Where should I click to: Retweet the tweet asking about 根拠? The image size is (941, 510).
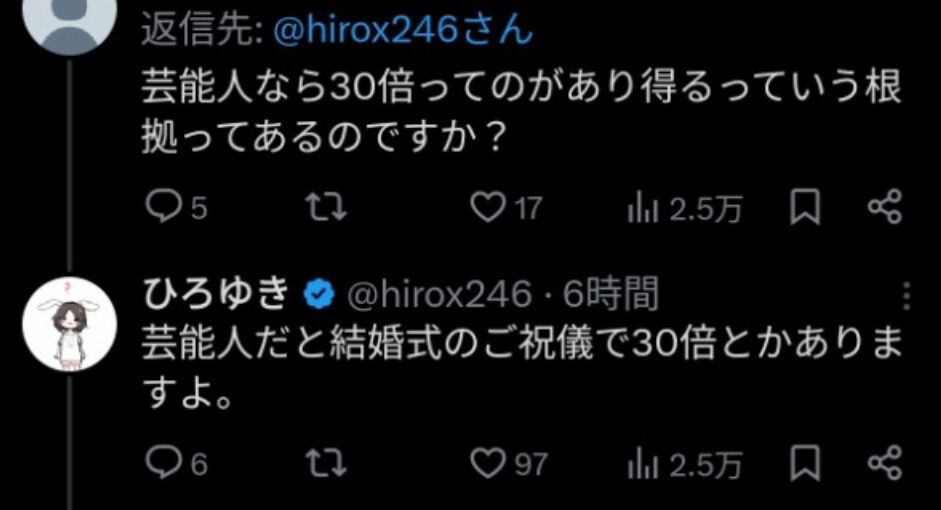326,208
